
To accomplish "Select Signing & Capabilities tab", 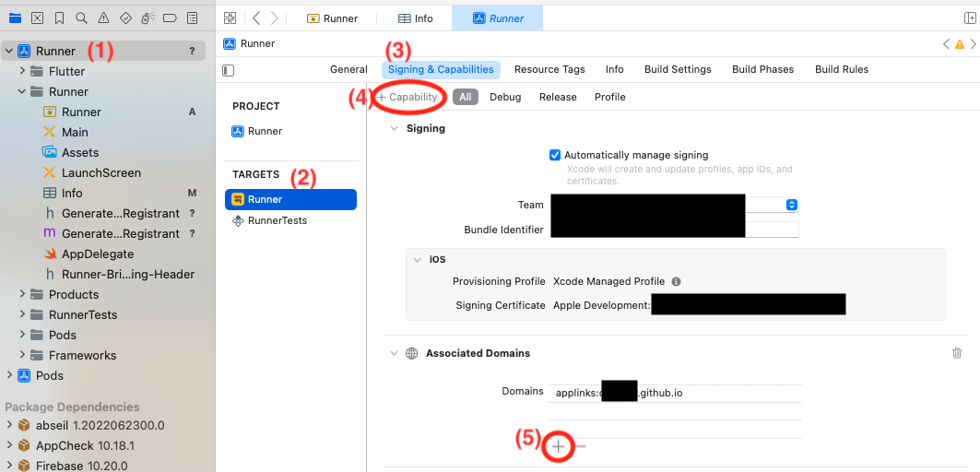I will [441, 69].
